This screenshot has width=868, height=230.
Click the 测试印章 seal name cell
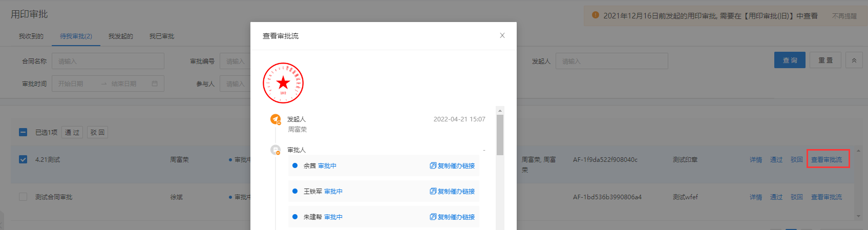tap(685, 160)
